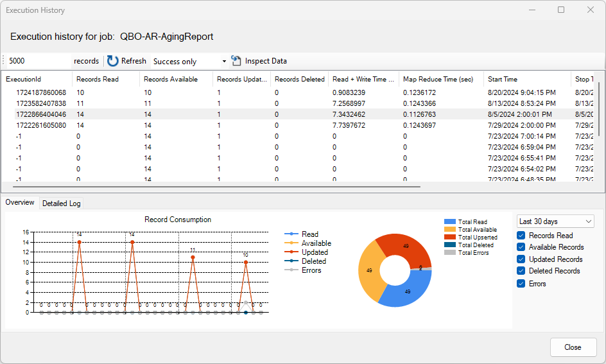Screen dimensions: 606x364
Task: Click the Deleted line legend entry
Action: point(306,261)
